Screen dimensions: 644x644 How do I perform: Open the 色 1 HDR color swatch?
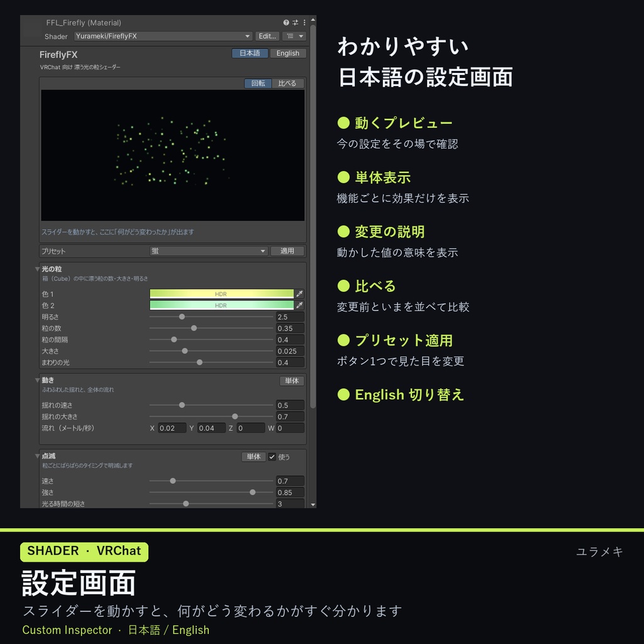(221, 294)
